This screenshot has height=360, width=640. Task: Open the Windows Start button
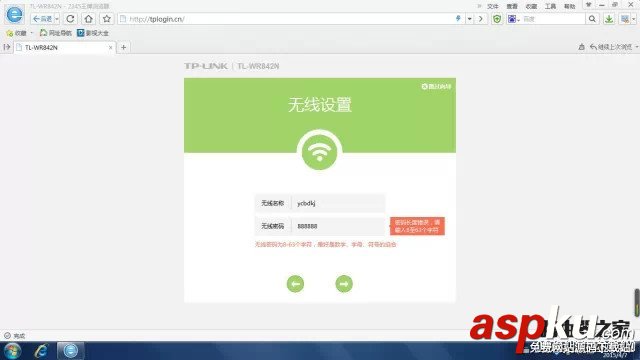coord(12,351)
